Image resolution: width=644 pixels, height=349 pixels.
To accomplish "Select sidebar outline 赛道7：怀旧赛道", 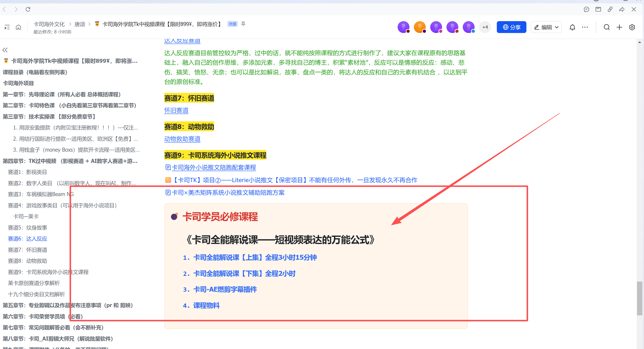I will pos(27,250).
